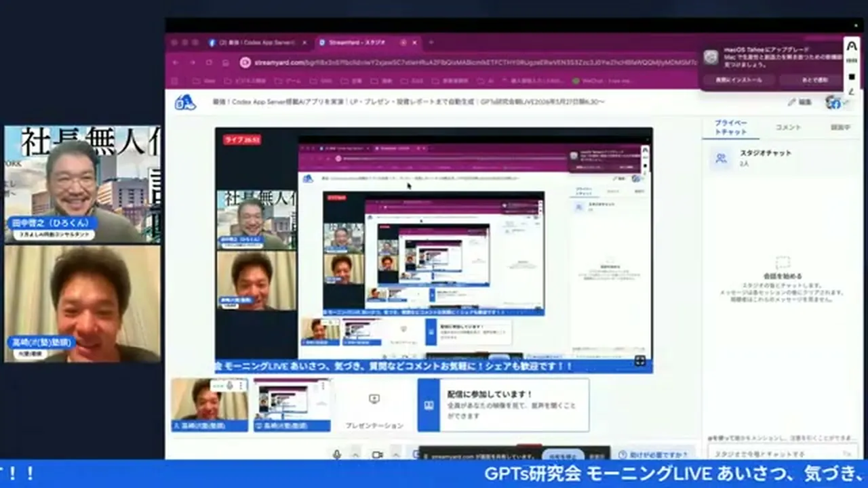
Task: Click the site info icon in address bar
Action: click(245, 62)
